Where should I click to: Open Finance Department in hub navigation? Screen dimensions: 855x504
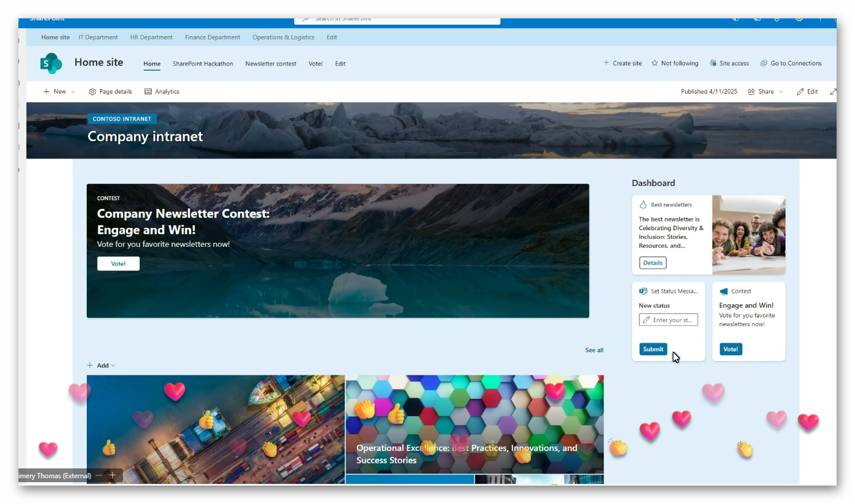(213, 37)
